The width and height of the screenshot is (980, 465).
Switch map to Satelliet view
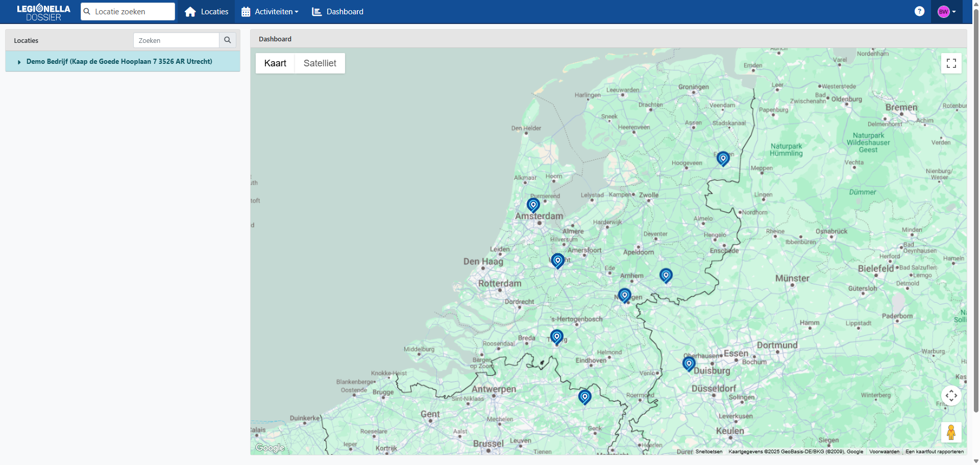[320, 63]
